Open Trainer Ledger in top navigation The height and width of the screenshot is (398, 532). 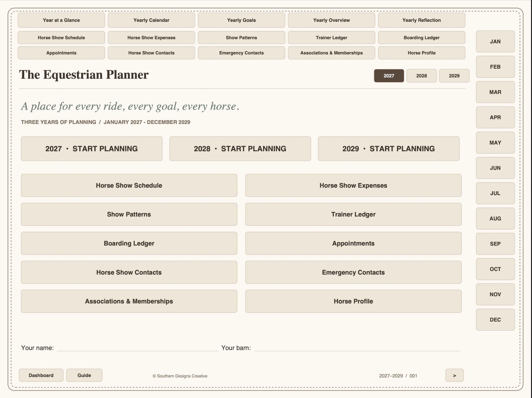point(331,37)
